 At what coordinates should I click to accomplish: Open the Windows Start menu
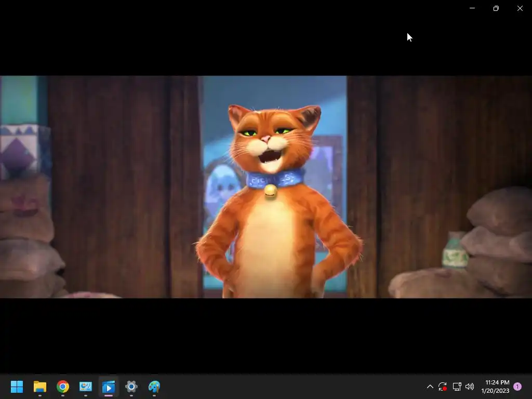(17, 387)
